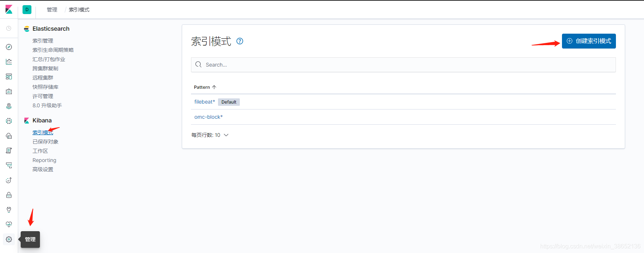
Task: Open APM from the side nav
Action: click(9, 165)
